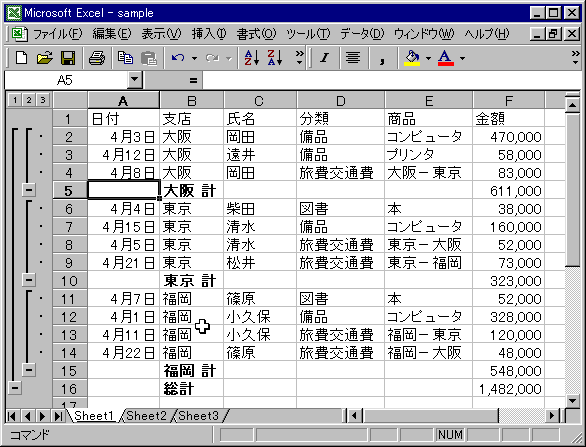Screen dimensions: 586x447
Task: Show more formatting toolbar buttons chevron
Action: (x=576, y=58)
